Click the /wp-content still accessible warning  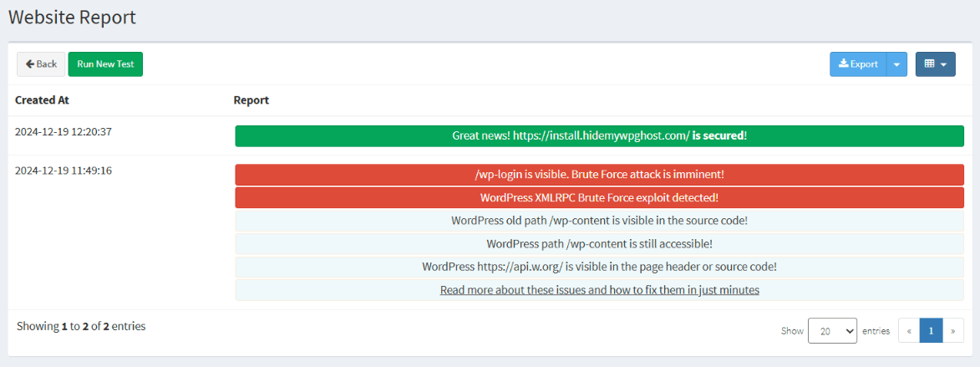(x=599, y=244)
